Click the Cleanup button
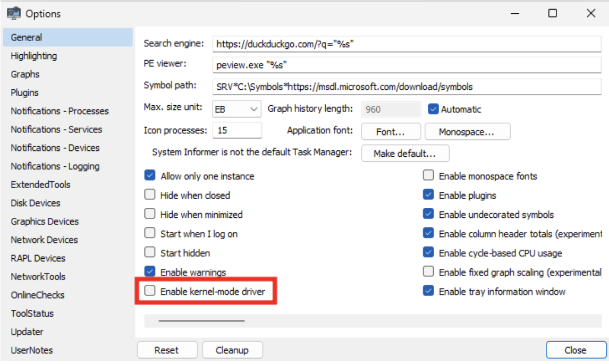609x364 pixels. pyautogui.click(x=232, y=350)
